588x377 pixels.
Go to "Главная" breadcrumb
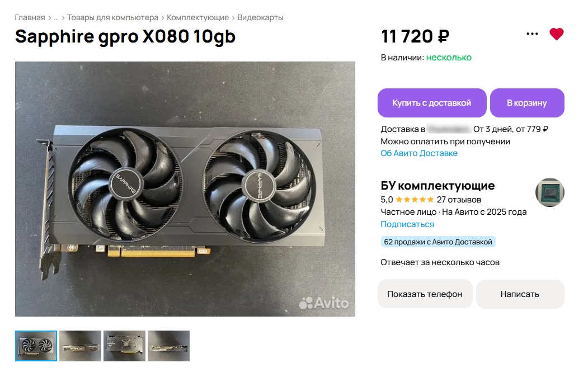30,17
